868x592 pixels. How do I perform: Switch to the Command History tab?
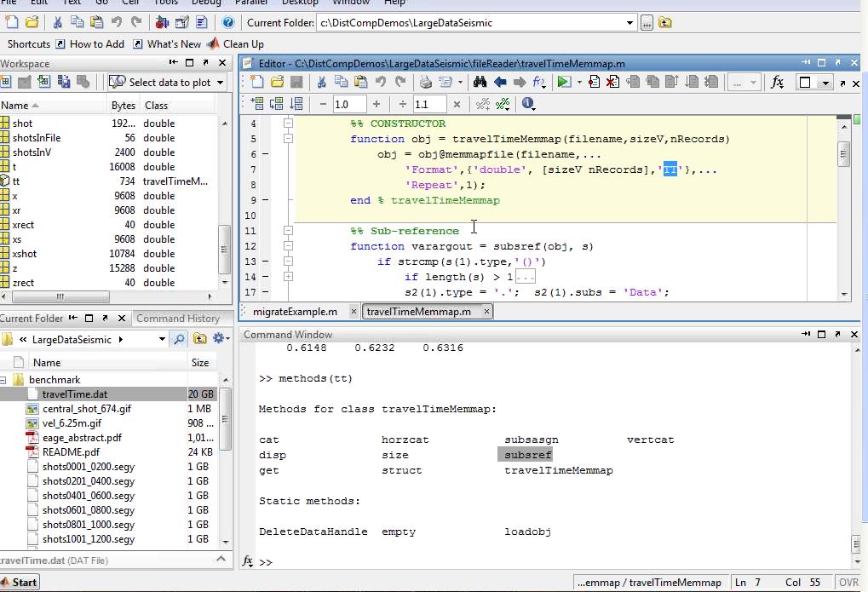[178, 319]
